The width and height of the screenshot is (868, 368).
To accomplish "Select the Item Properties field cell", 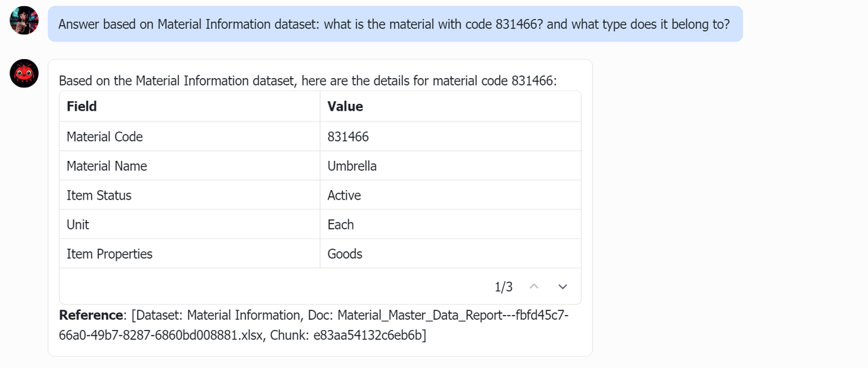I will (109, 253).
